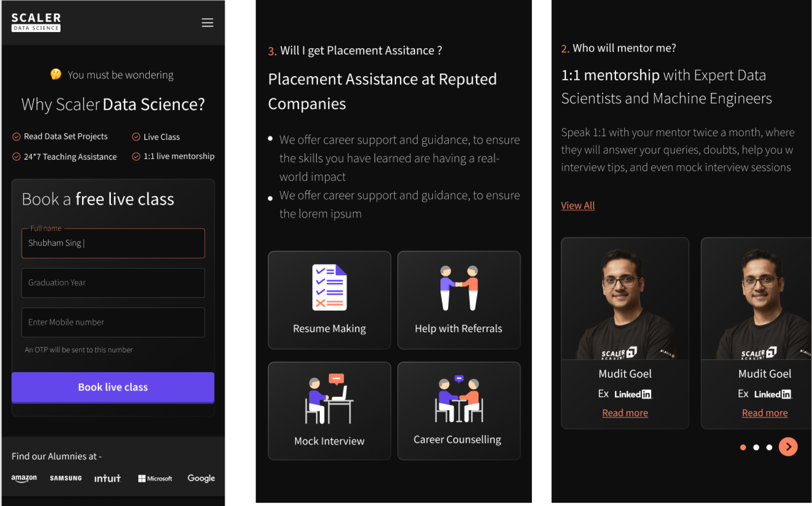Select the first carousel pagination dot
Screen dimensions: 812x506
point(743,447)
